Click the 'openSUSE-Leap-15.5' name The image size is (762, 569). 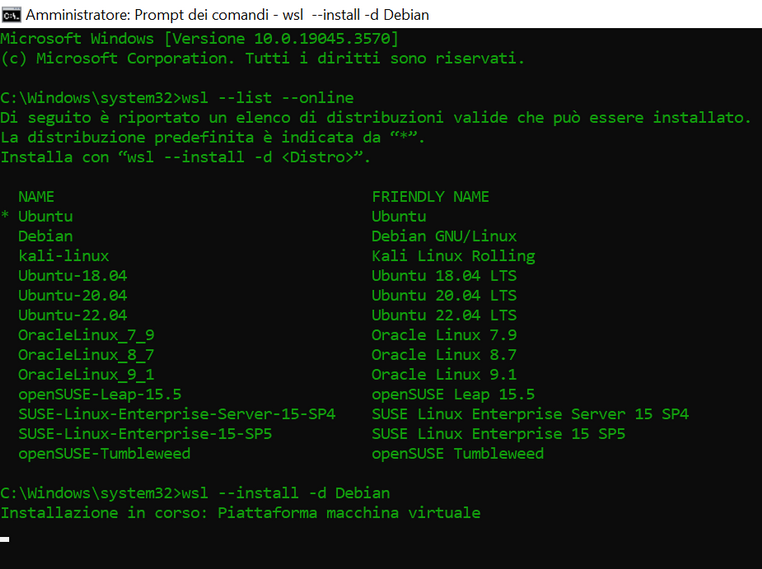[100, 395]
